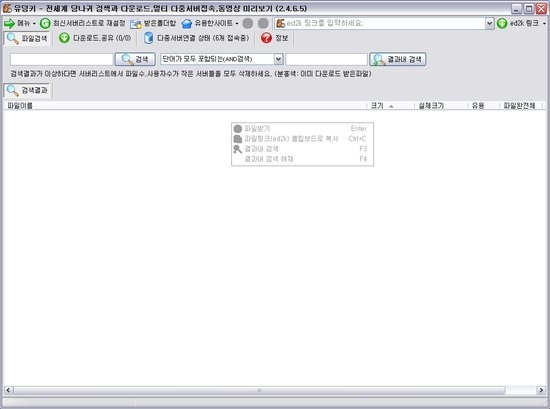Click the horizontal scrollbar thumb

(x=260, y=390)
